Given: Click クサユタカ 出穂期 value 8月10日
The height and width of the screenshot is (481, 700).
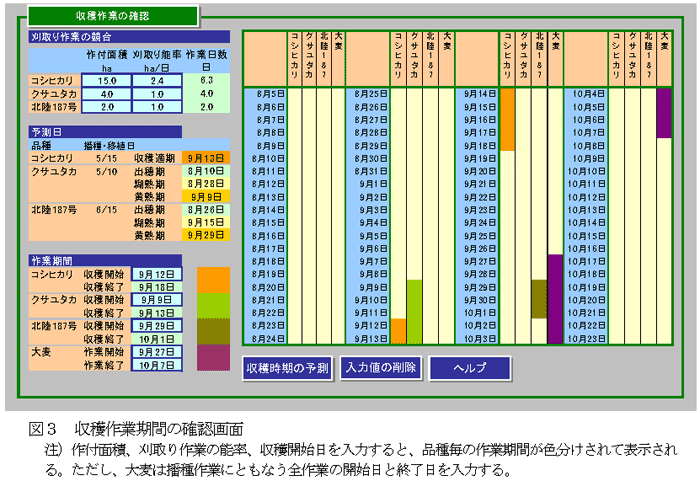Looking at the screenshot, I should 206,171.
